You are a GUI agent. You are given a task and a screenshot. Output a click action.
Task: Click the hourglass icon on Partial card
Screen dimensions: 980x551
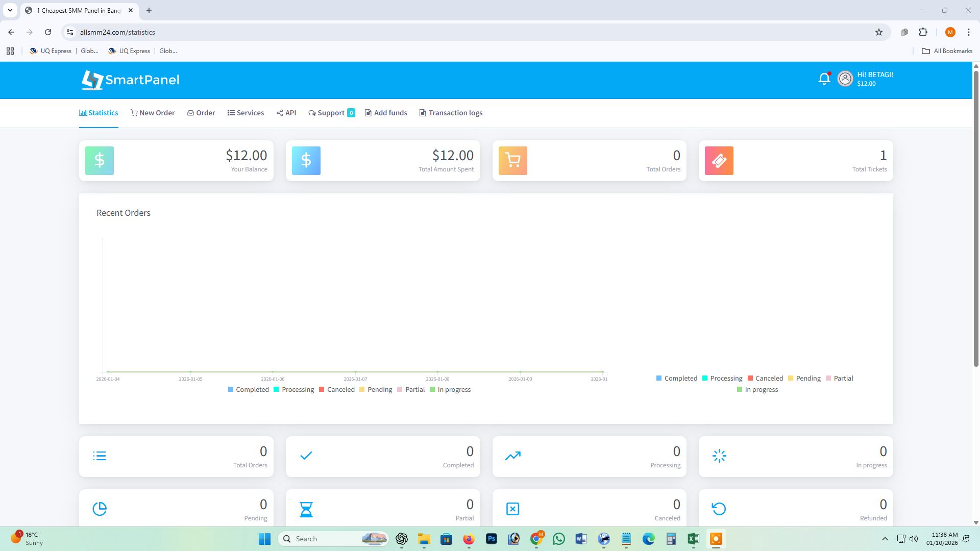(306, 509)
